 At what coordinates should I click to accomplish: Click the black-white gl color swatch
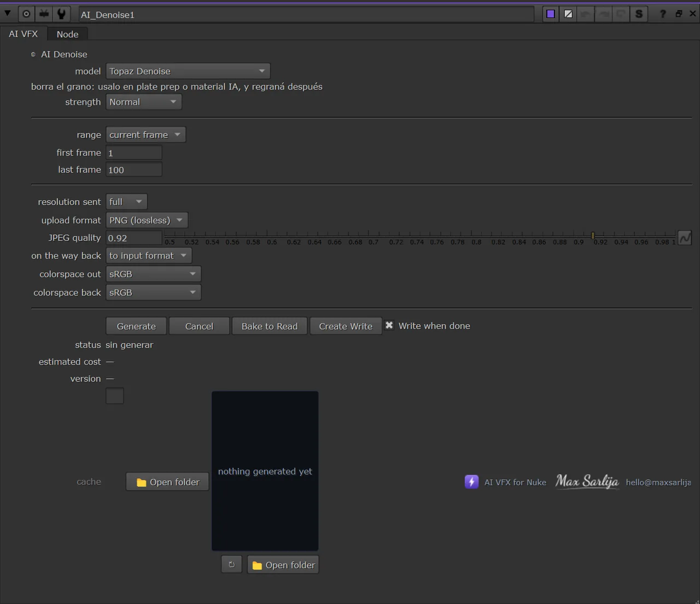click(x=568, y=14)
